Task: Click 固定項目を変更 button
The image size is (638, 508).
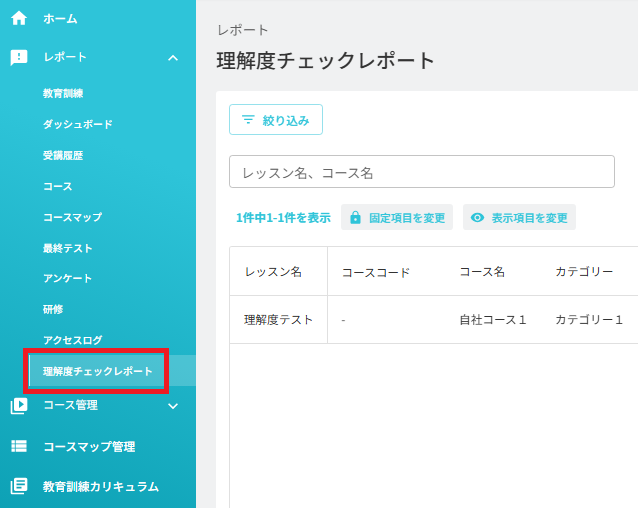Action: 397,217
